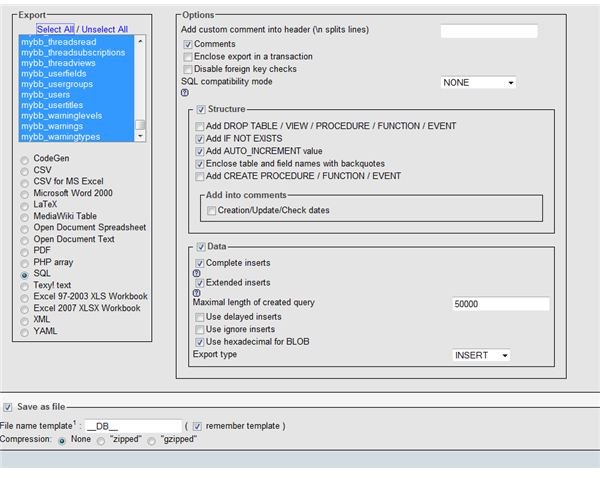Choose CSV export format
This screenshot has height=478, width=600.
click(24, 171)
